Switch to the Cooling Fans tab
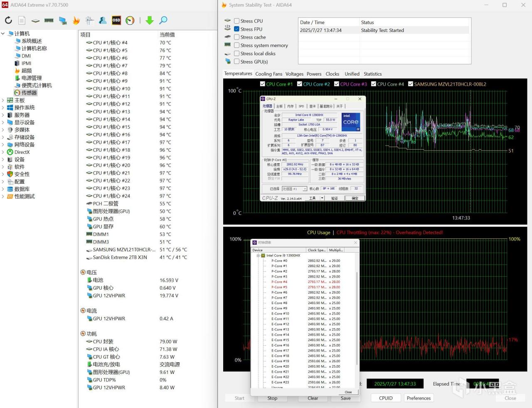The width and height of the screenshot is (532, 408). (x=268, y=74)
